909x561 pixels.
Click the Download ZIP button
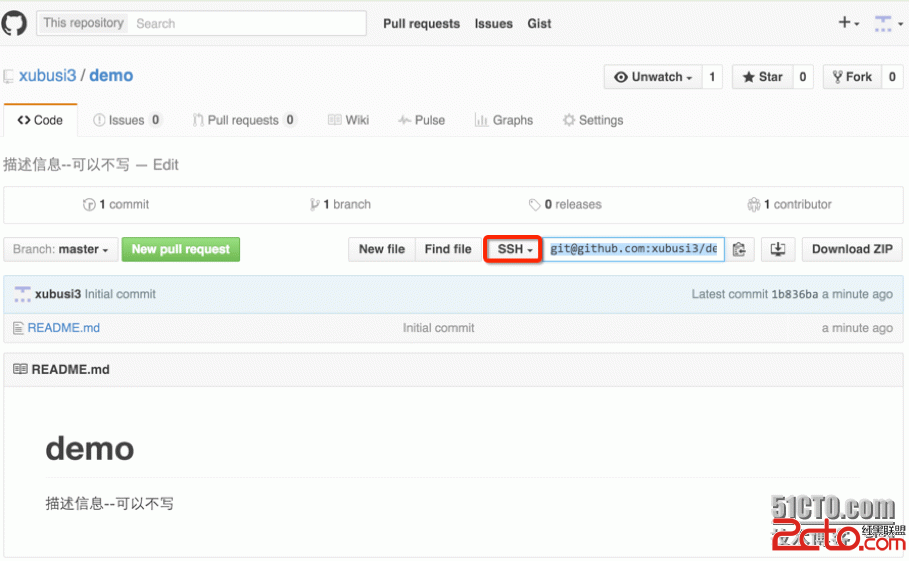coord(852,249)
